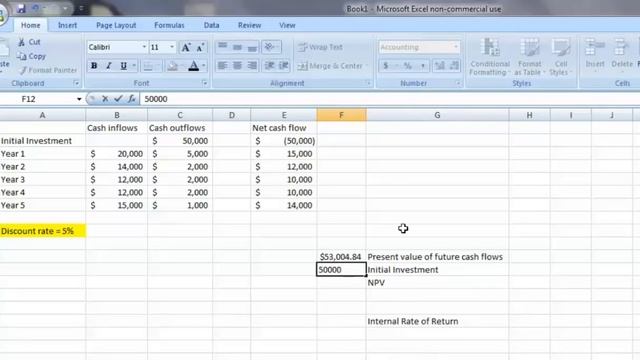Click the Bold formatting button
This screenshot has height=360, width=640.
pyautogui.click(x=94, y=66)
